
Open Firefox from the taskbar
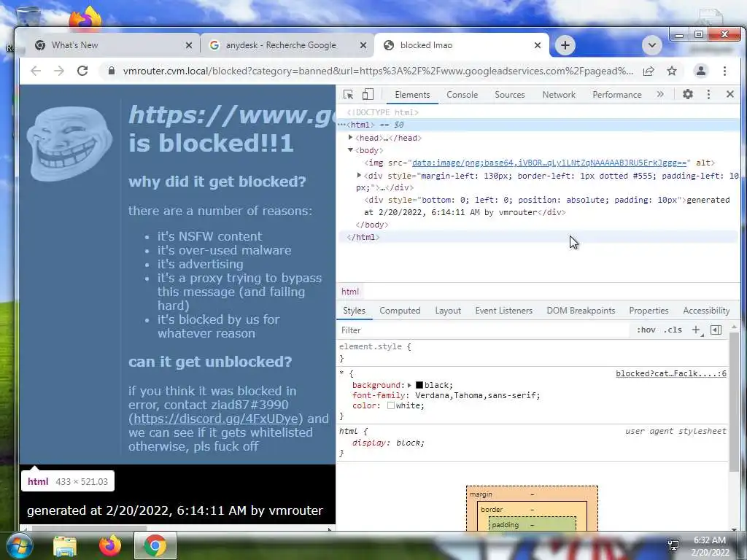[110, 545]
